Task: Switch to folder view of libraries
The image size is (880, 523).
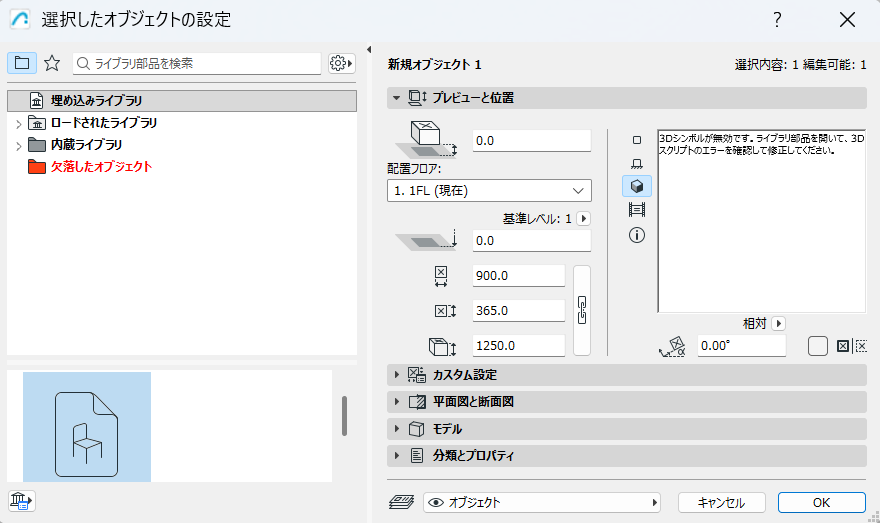Action: (x=22, y=63)
